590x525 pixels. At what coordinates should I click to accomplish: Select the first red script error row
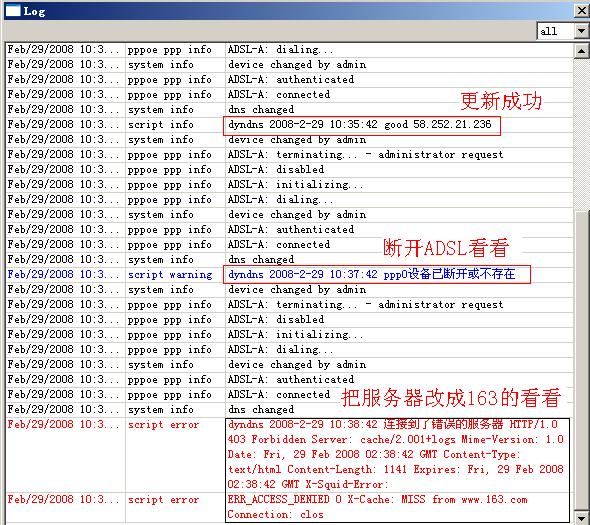tap(289, 455)
